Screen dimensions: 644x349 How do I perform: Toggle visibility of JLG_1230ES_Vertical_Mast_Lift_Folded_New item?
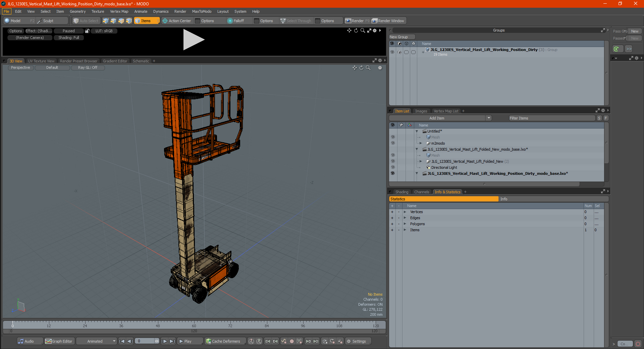(x=393, y=161)
